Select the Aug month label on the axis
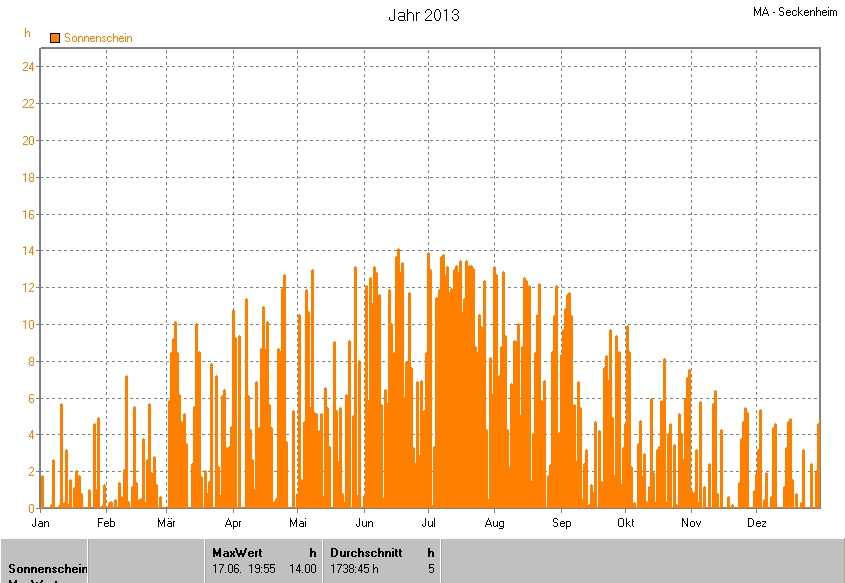Screen dimensions: 845x583 click(494, 523)
